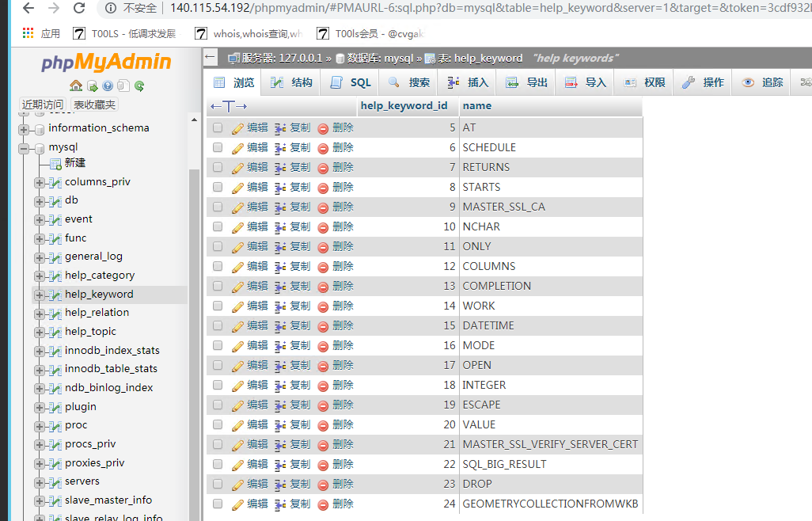The height and width of the screenshot is (521, 812).
Task: Click the pencil icon for ESCAPE row
Action: click(237, 405)
